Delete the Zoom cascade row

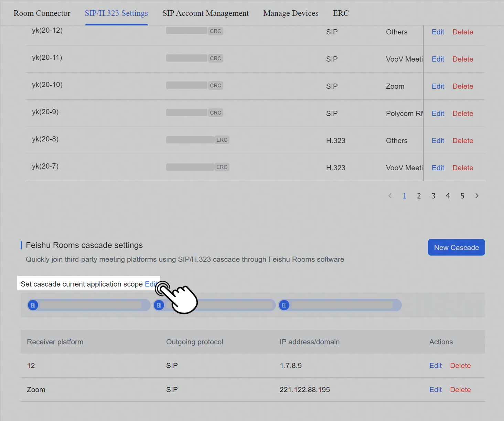coord(460,390)
